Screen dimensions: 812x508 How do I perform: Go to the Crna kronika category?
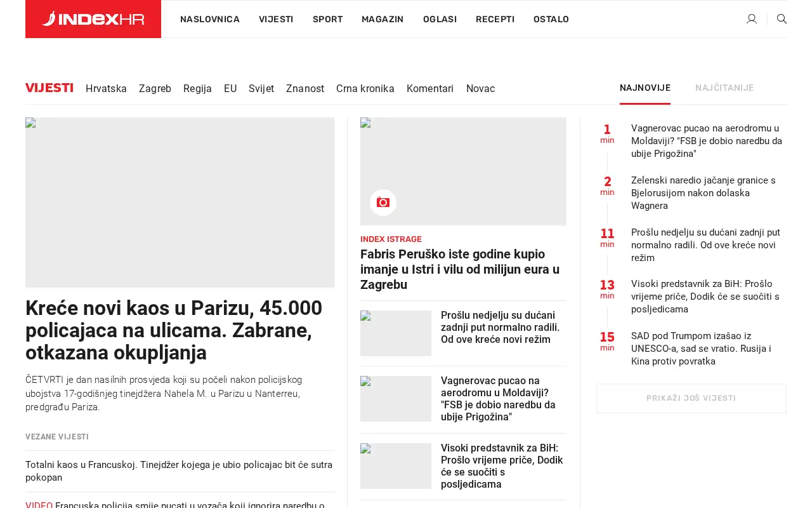[365, 89]
